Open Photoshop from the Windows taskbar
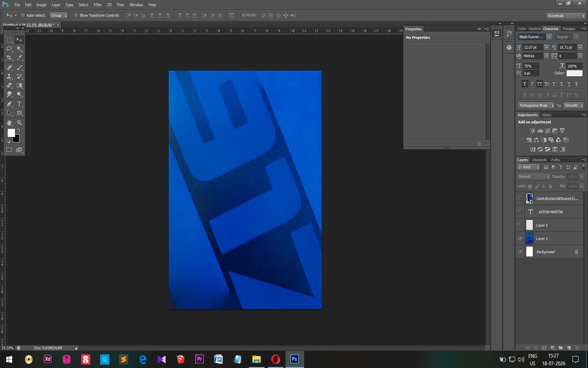This screenshot has width=588, height=368. click(294, 359)
